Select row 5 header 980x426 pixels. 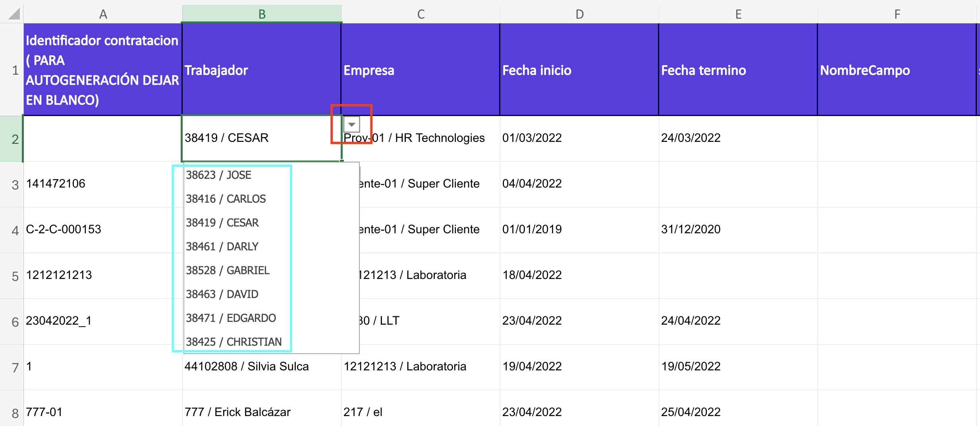pyautogui.click(x=12, y=276)
